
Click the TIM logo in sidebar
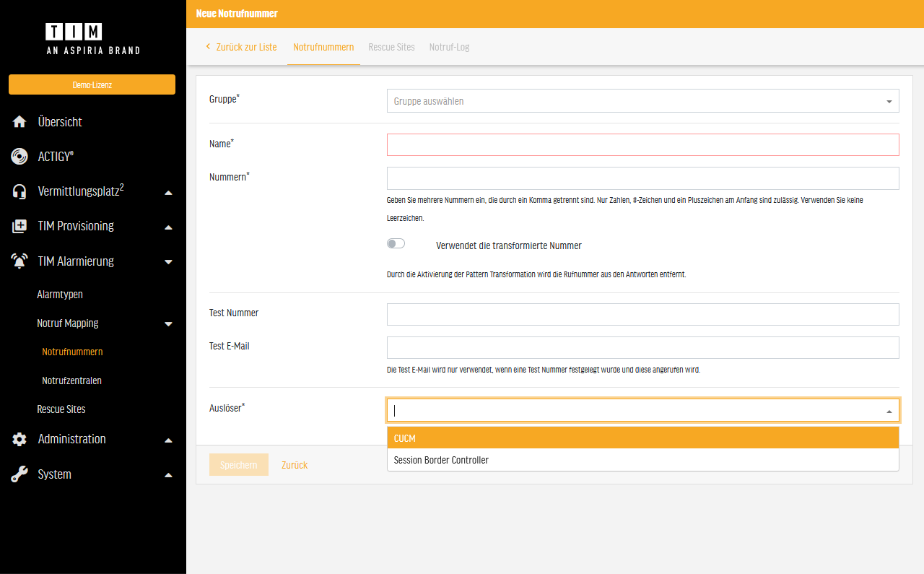(x=74, y=32)
